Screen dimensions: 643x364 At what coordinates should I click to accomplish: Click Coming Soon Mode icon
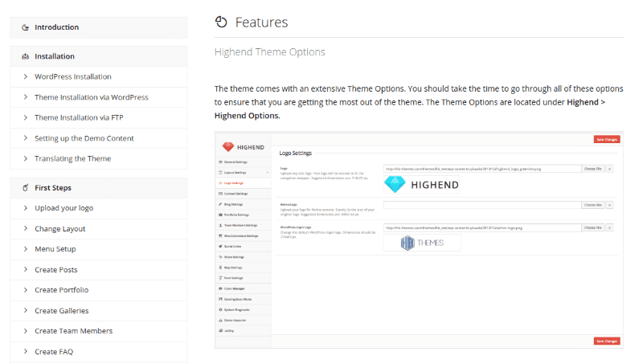pos(220,299)
